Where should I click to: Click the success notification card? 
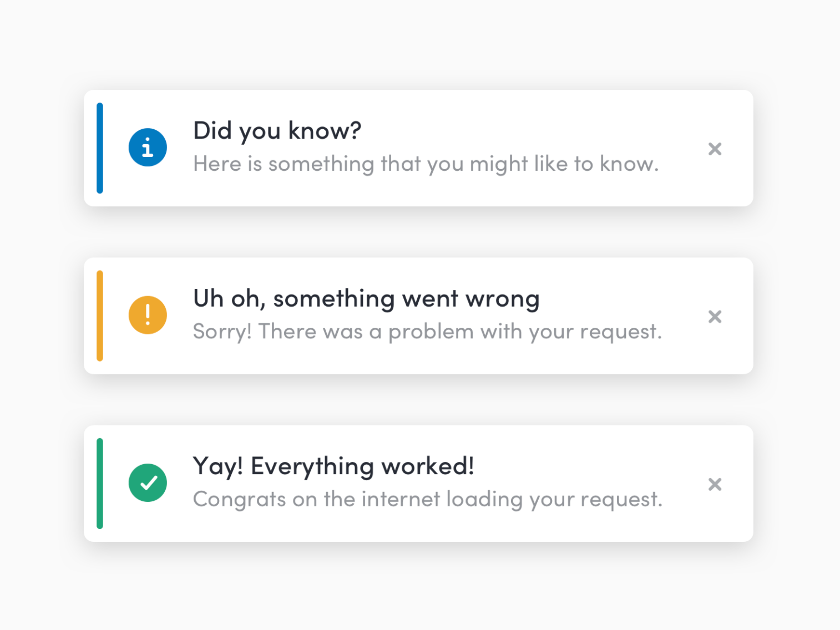(418, 483)
